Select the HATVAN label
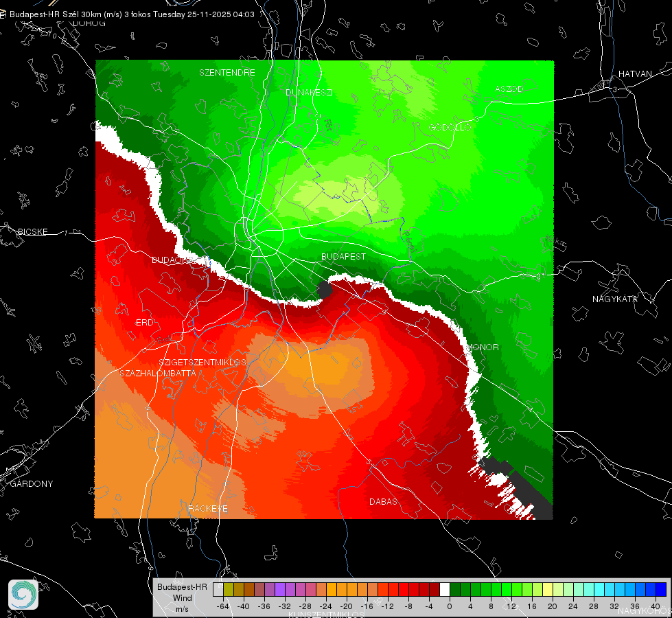672x618 pixels. point(635,73)
